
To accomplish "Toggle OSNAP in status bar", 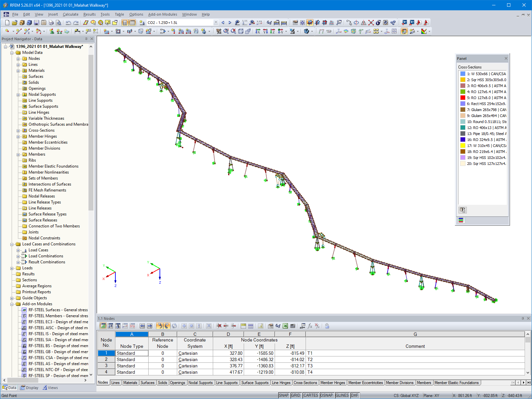I will point(327,395).
